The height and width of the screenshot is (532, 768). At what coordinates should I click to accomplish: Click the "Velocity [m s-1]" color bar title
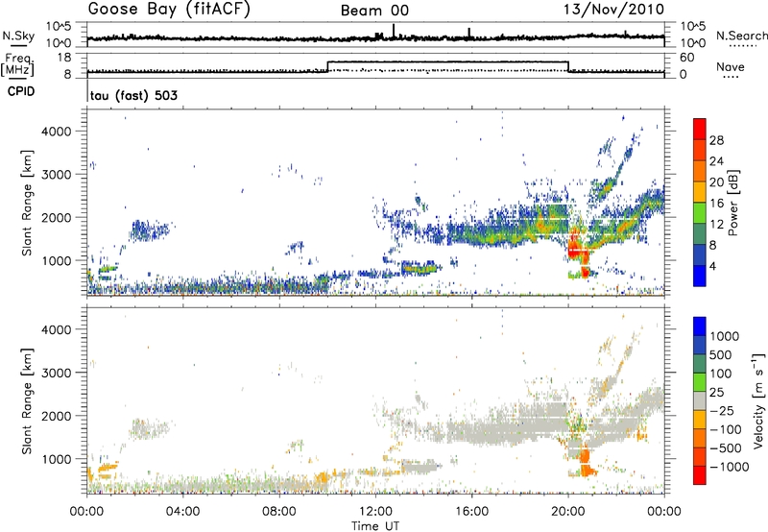coord(758,400)
